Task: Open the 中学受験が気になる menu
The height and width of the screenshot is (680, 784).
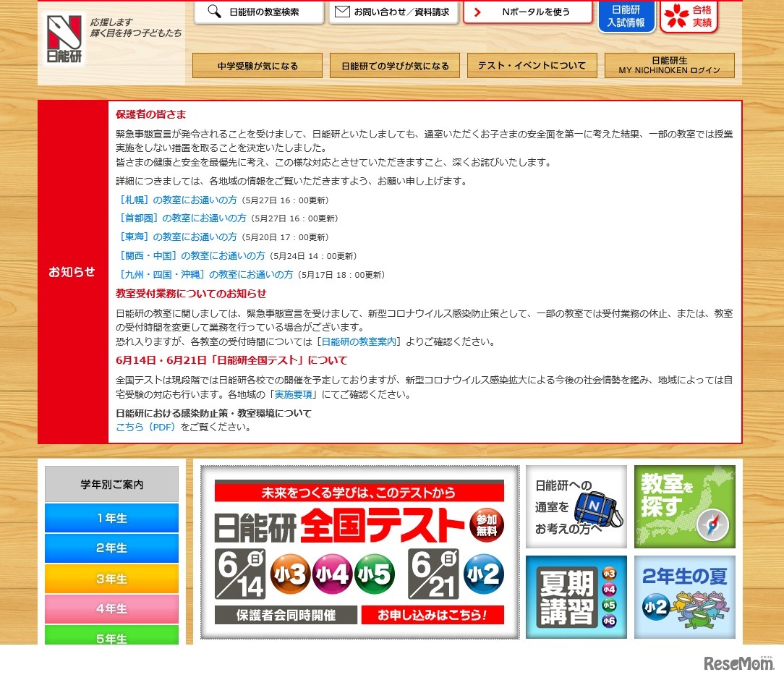Action: pos(257,66)
